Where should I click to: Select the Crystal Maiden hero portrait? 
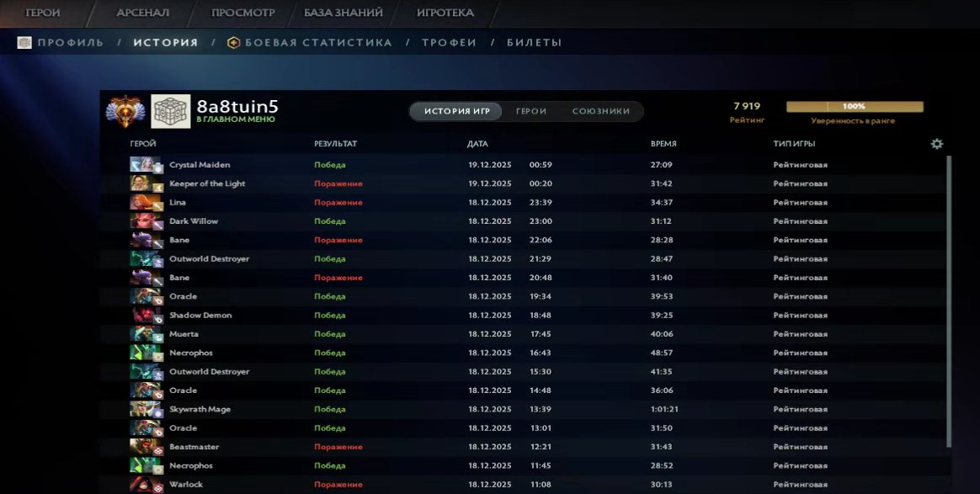pos(144,164)
